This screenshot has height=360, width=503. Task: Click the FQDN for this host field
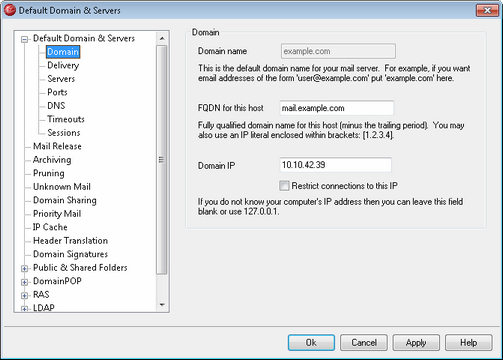click(x=337, y=108)
